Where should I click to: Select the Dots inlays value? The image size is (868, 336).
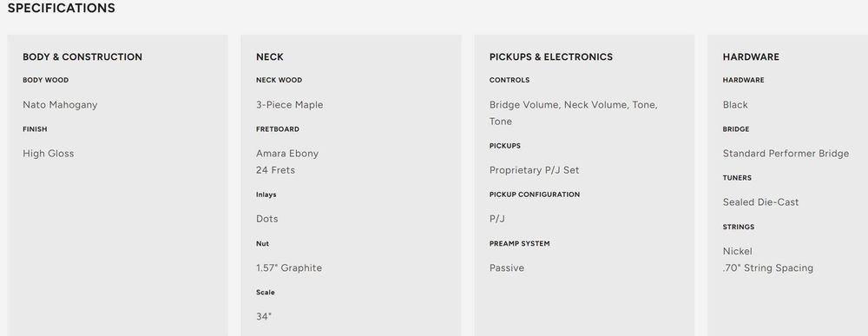[x=267, y=219]
